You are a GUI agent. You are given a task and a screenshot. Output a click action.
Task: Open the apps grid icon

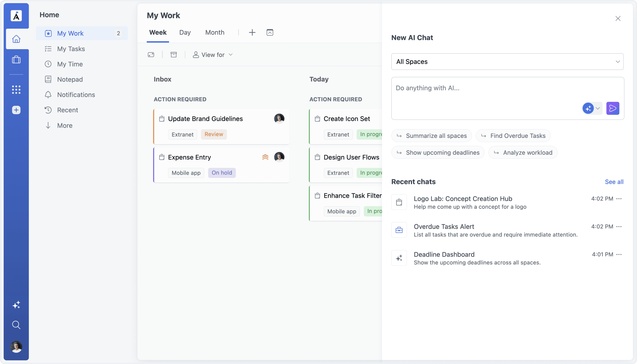[x=16, y=89]
